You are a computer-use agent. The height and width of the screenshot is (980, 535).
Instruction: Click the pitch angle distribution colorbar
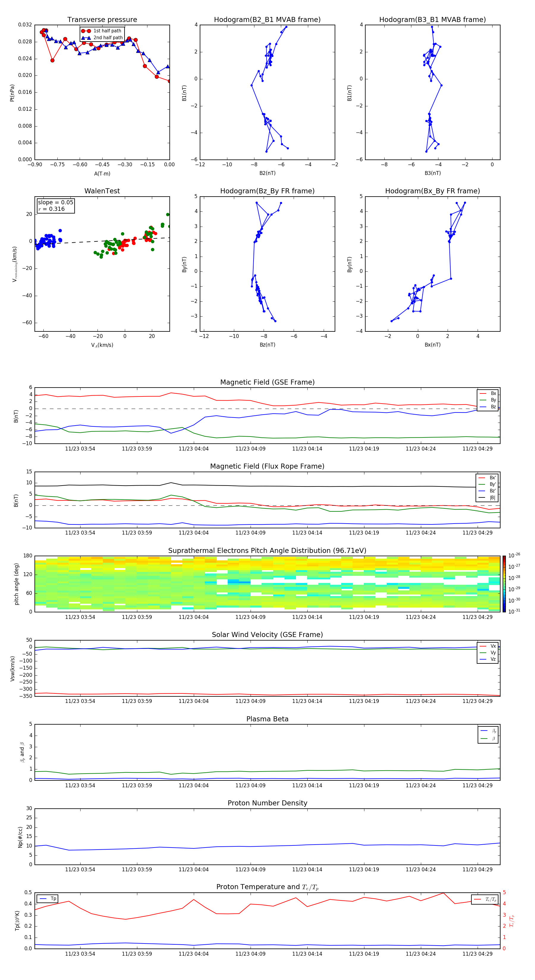504,584
